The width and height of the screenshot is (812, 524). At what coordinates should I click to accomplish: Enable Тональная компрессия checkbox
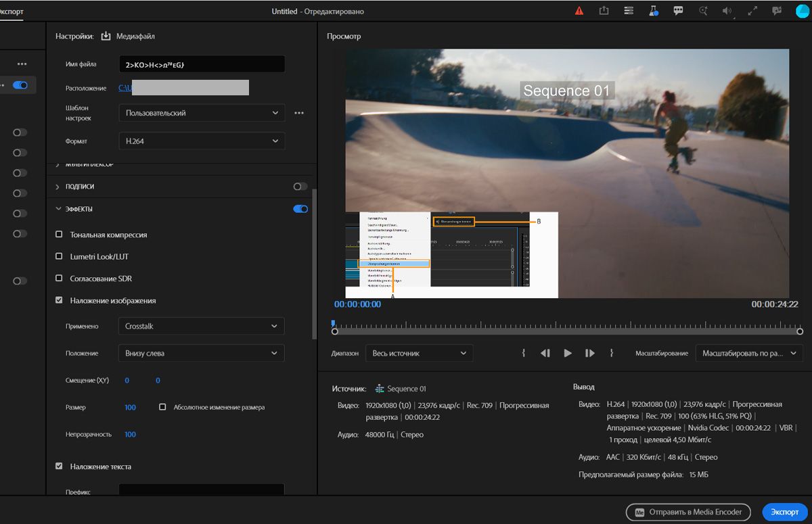tap(59, 235)
